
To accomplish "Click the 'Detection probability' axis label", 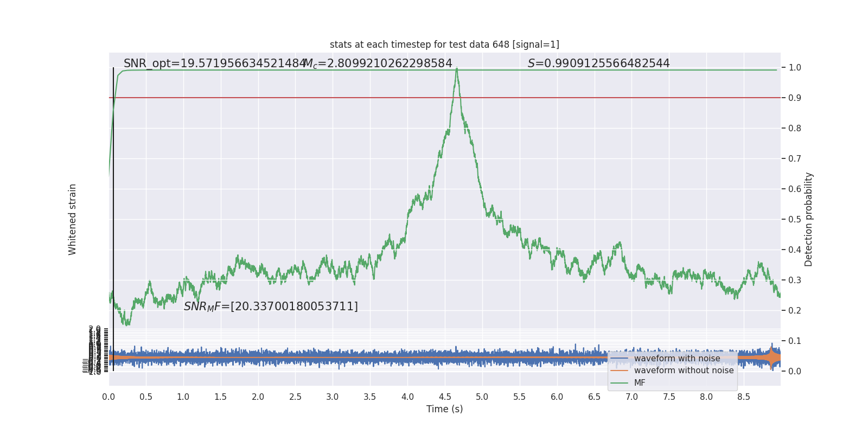I will click(809, 219).
